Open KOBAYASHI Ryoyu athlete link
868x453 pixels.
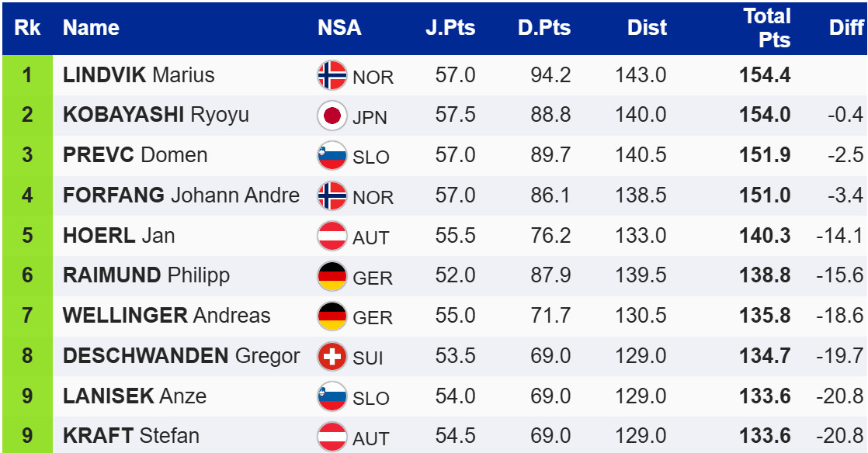click(x=155, y=116)
